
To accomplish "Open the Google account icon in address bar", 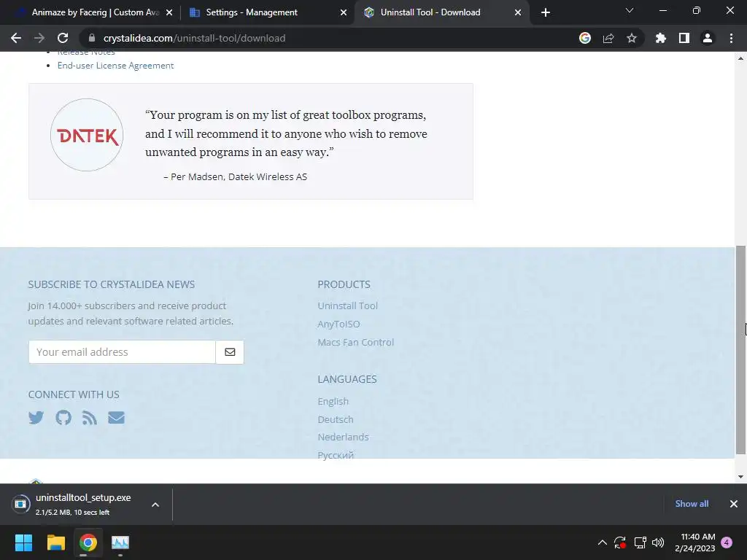I will click(x=585, y=38).
